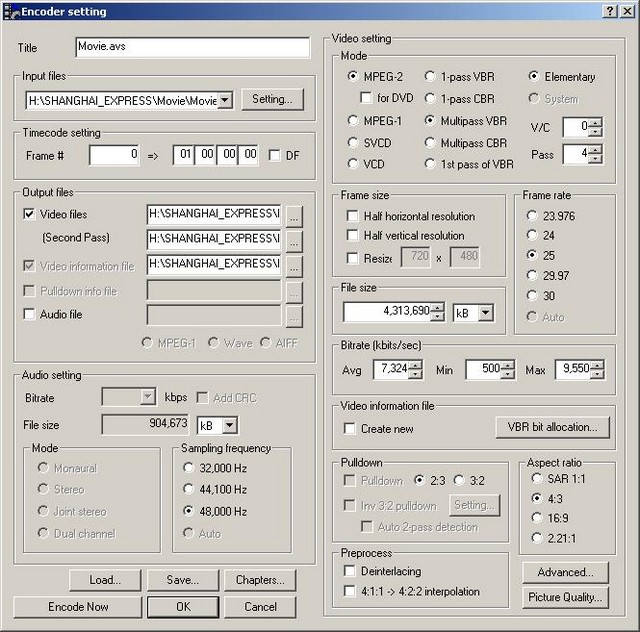Increase the video File size spinner
This screenshot has width=640, height=632.
(438, 307)
